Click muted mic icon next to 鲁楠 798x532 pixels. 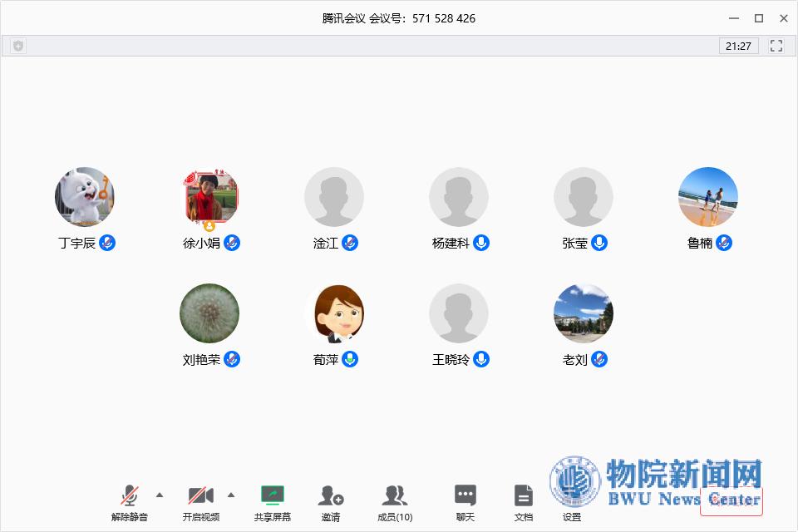[x=724, y=244]
